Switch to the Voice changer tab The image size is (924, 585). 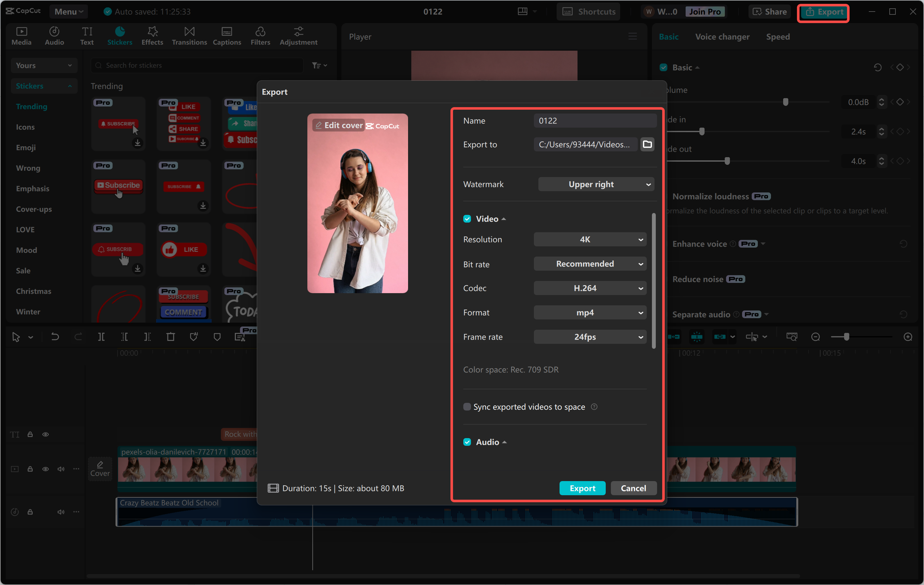point(722,37)
